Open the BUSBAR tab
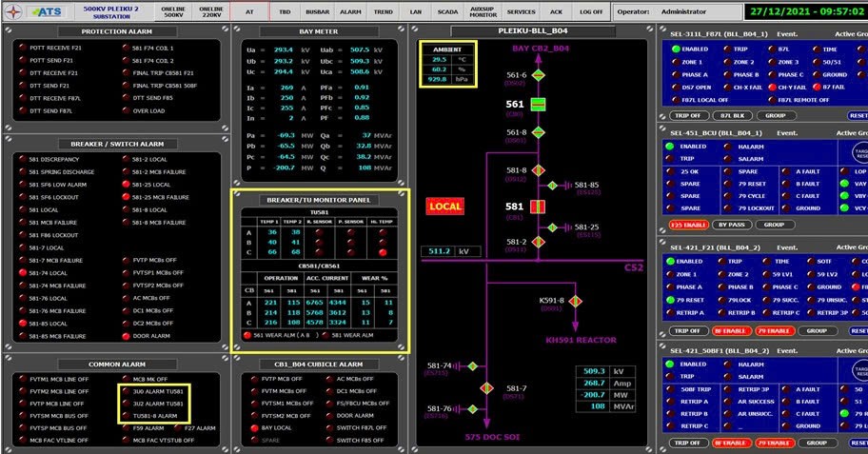Screen dimensions: 868x454 (x=317, y=11)
